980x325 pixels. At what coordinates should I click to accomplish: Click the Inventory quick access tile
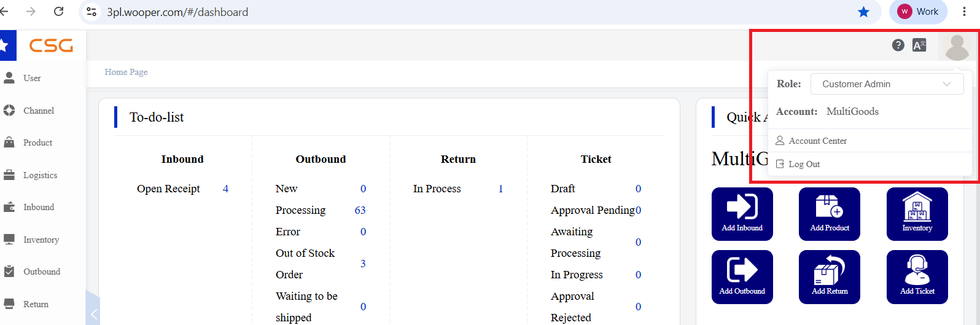[x=917, y=214]
